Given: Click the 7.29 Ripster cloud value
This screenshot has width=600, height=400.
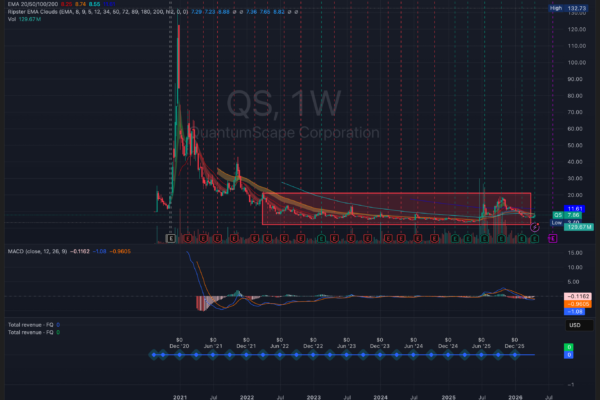Looking at the screenshot, I should (x=196, y=12).
